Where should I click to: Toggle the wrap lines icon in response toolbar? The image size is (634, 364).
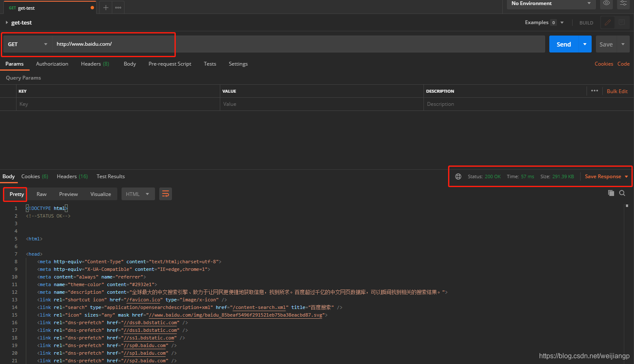(x=166, y=194)
